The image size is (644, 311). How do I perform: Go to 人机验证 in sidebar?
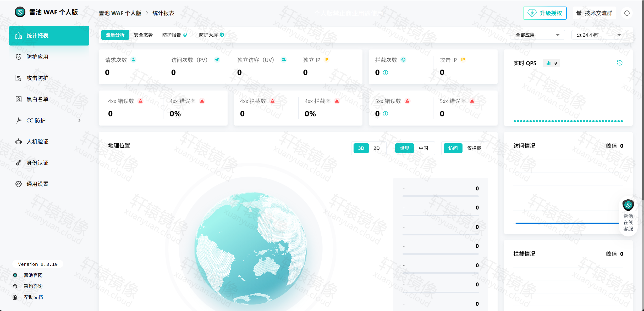pos(49,142)
